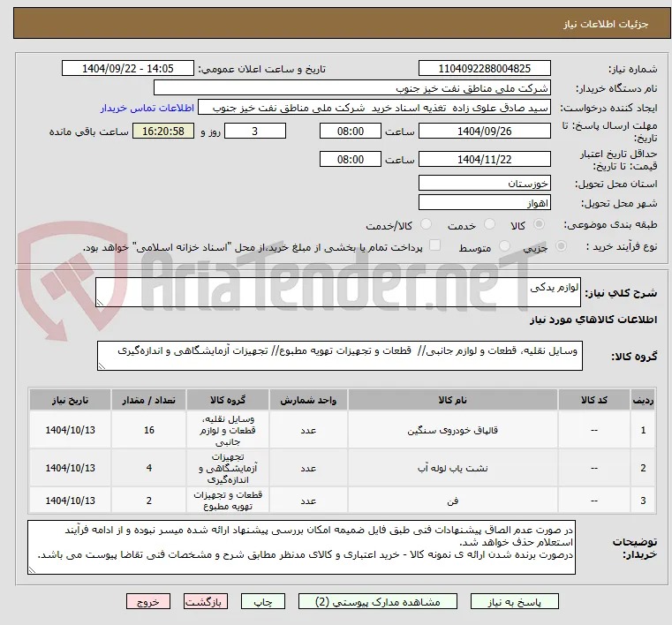Click the response deadline date 1404/09/26
672x625 pixels.
[x=484, y=131]
